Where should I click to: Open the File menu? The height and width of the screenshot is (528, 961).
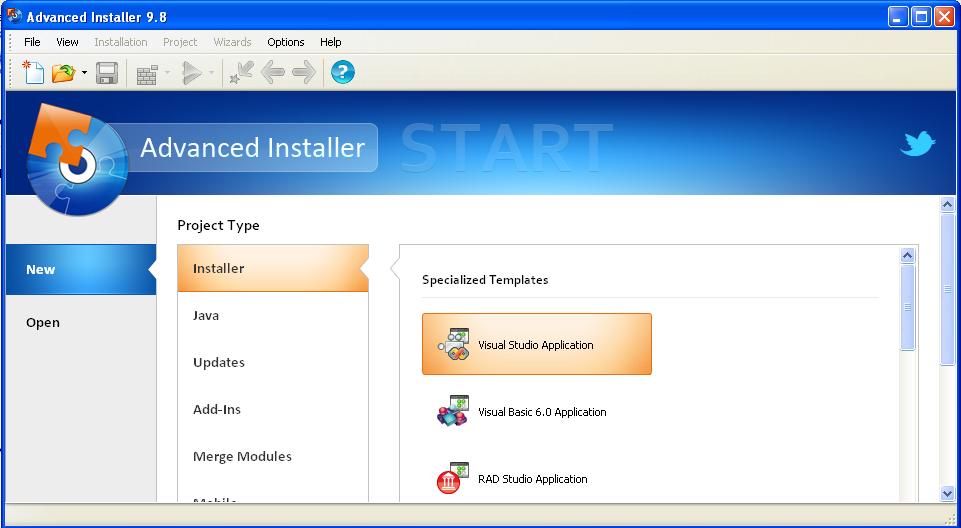32,42
